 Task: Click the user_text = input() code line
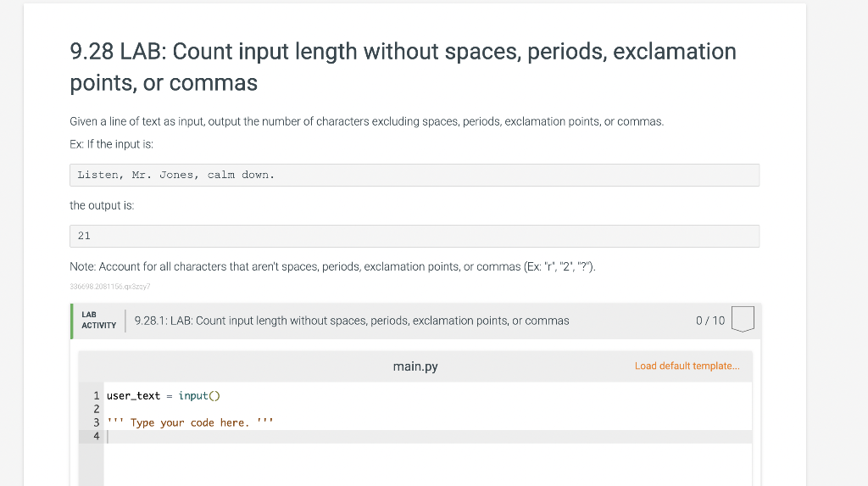(x=164, y=395)
